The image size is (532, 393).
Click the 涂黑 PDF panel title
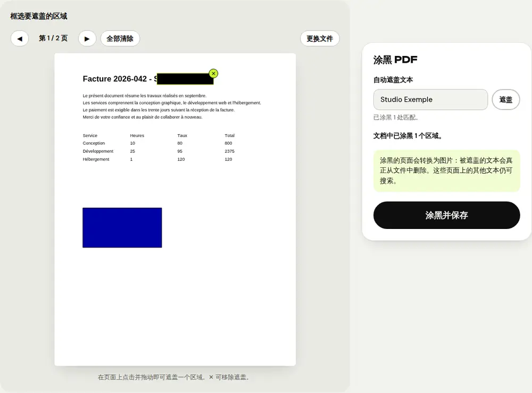pyautogui.click(x=395, y=60)
